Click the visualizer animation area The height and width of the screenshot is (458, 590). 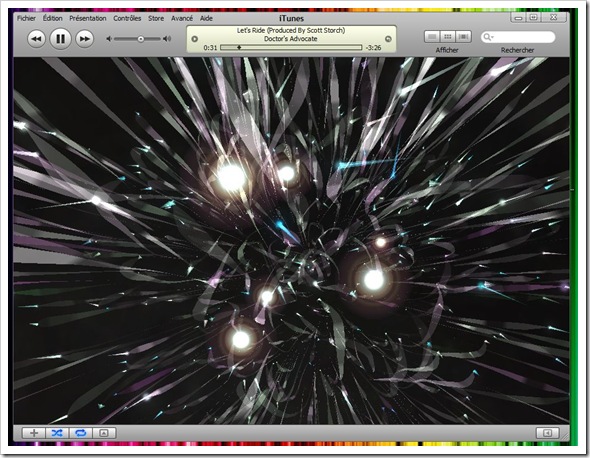pos(291,241)
